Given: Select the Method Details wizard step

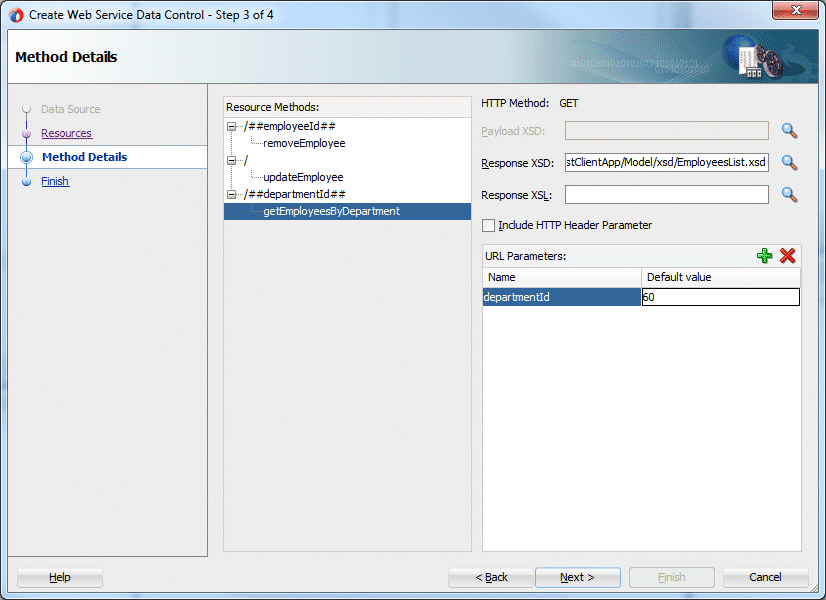Looking at the screenshot, I should click(x=84, y=157).
